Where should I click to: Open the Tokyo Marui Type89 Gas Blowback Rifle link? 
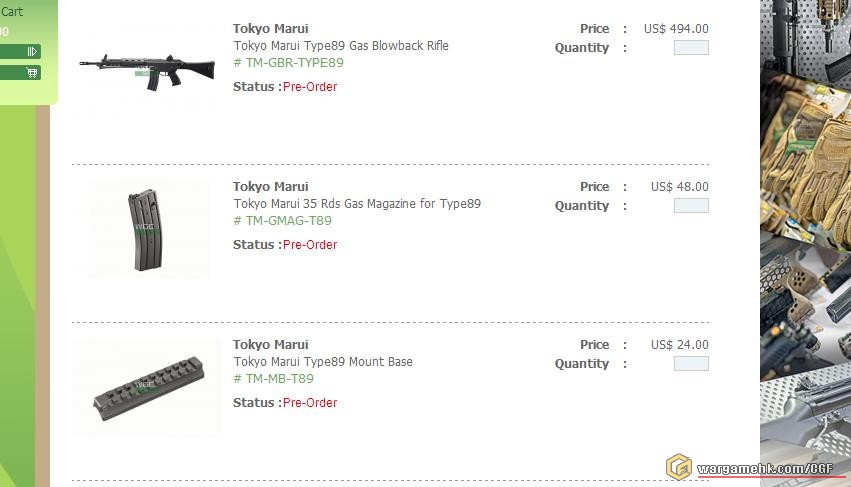(341, 46)
